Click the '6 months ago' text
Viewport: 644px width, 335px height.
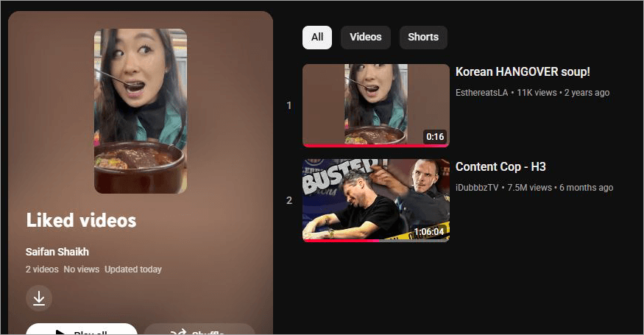tap(586, 188)
